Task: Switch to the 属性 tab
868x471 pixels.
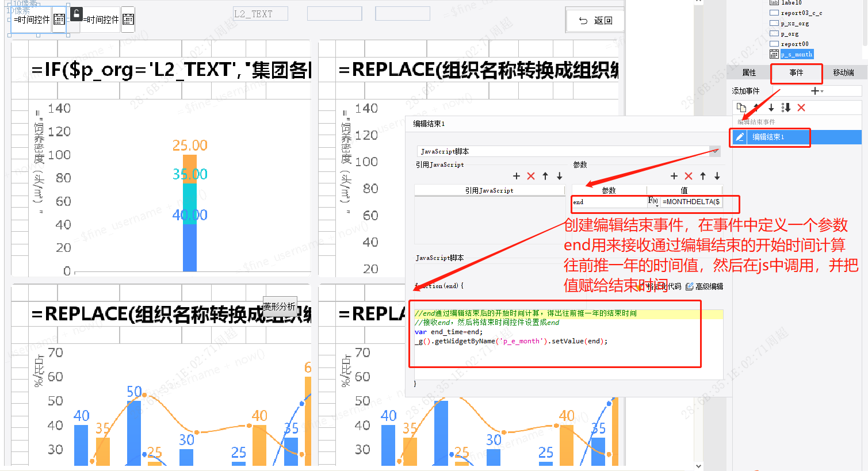Action: tap(749, 72)
